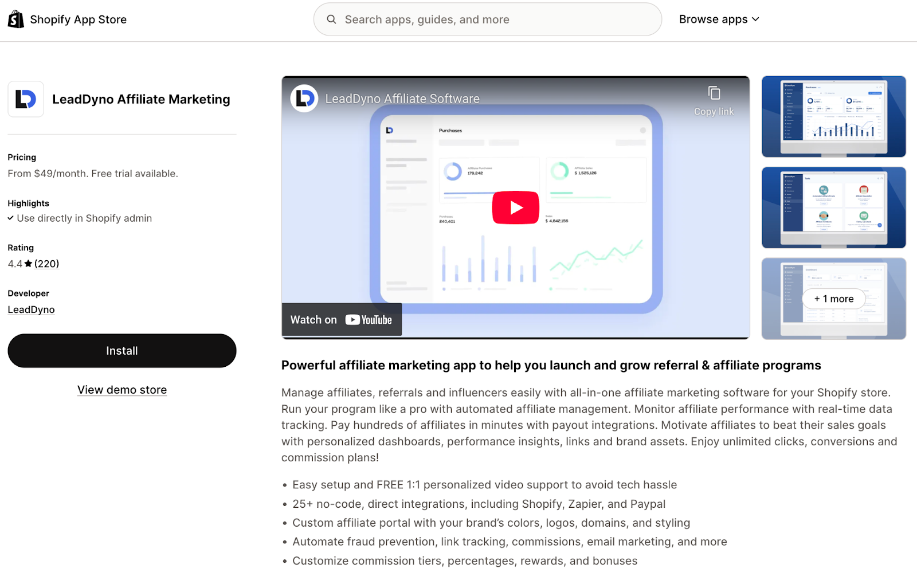Visit the LeadDyno developer page
Screen dimensions: 917x588
pos(31,309)
